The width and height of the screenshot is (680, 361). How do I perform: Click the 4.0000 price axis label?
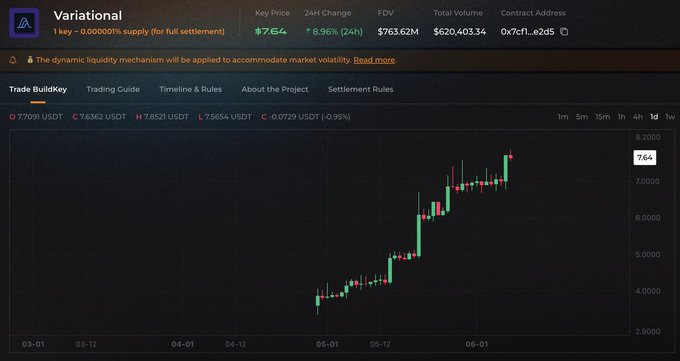[647, 291]
